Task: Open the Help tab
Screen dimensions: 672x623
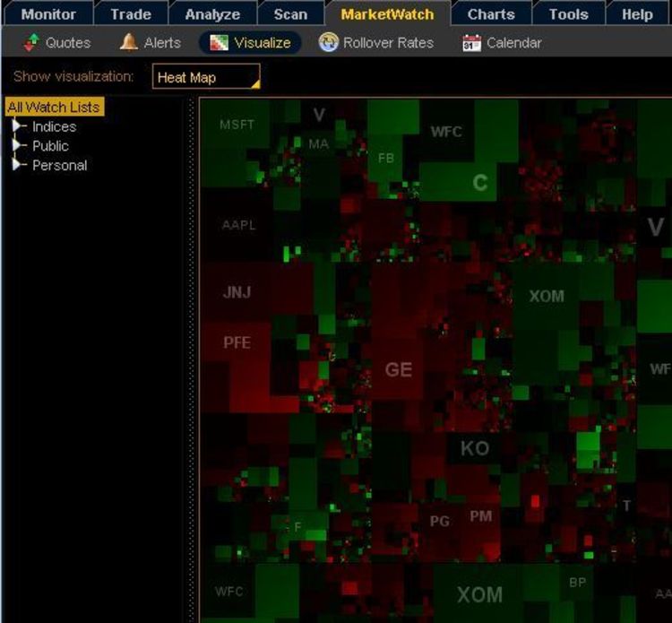Action: [637, 14]
